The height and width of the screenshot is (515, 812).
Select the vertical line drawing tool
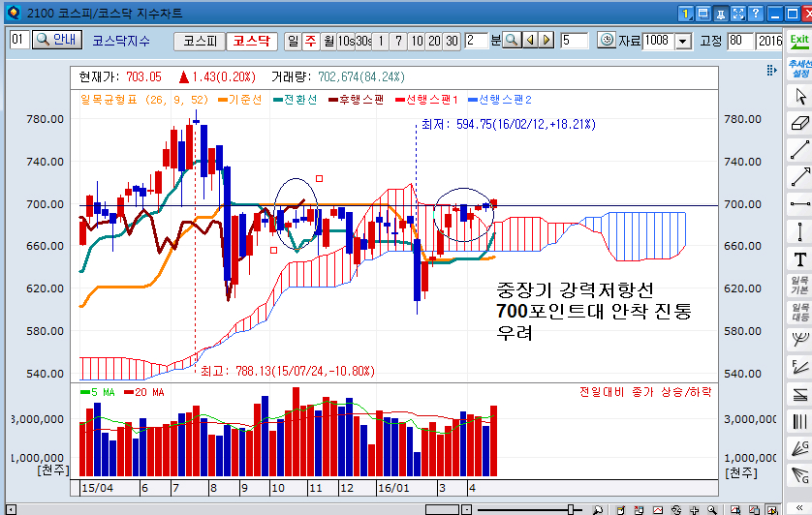799,231
